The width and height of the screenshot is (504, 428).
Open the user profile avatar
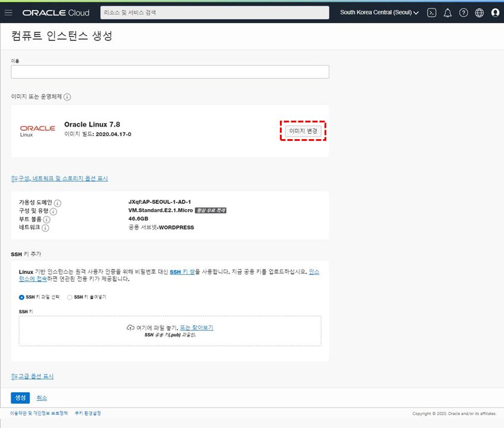tap(495, 12)
